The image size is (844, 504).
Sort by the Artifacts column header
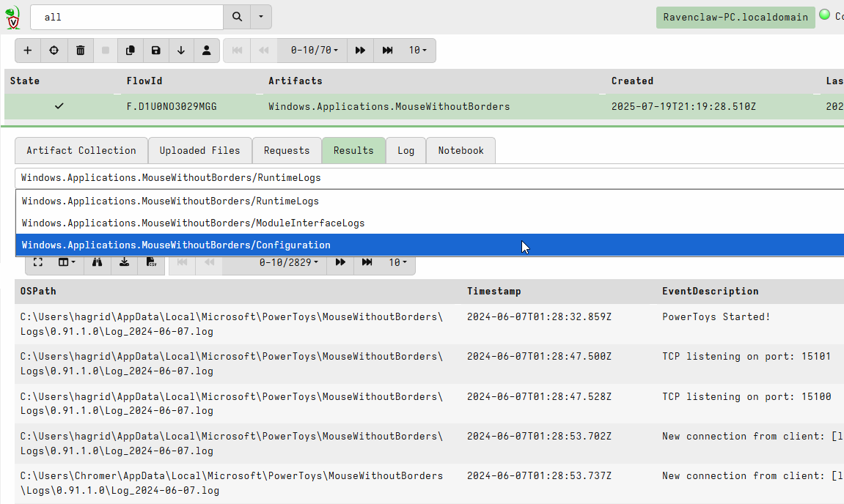(x=296, y=81)
